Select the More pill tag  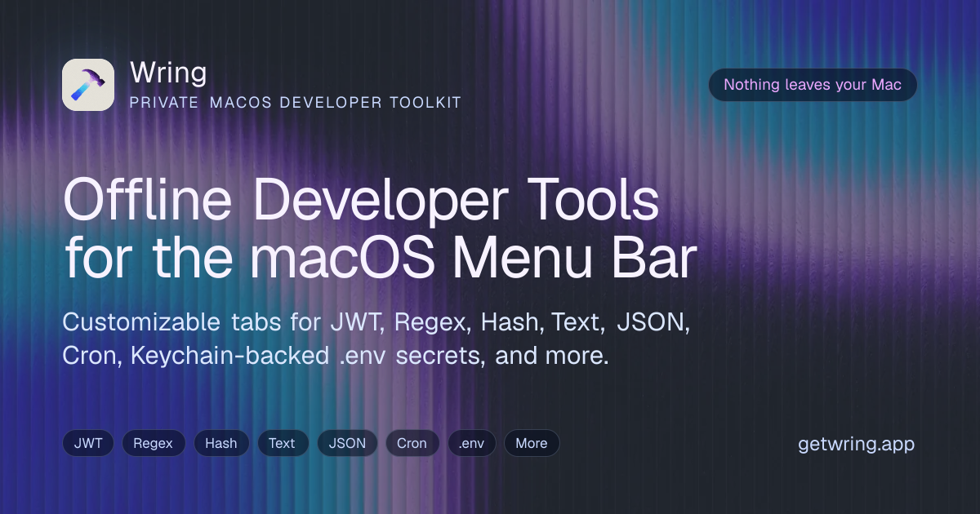[532, 443]
